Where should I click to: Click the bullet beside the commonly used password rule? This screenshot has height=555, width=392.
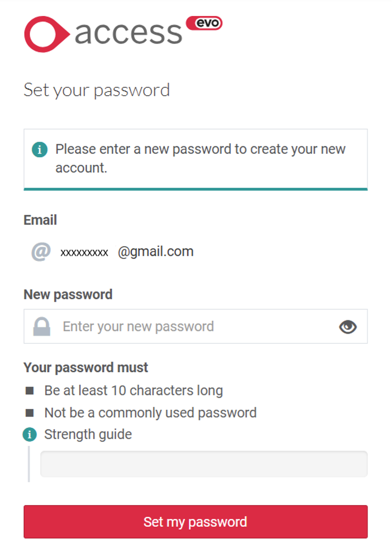tap(30, 413)
